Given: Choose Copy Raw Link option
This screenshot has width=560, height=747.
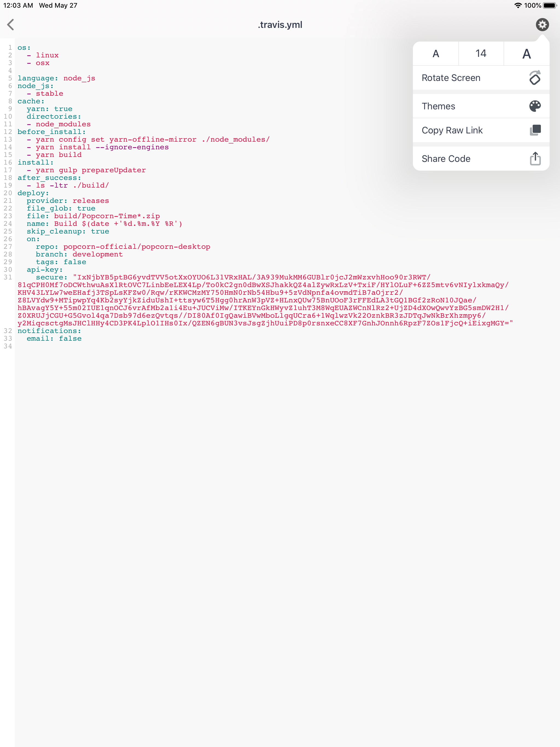Looking at the screenshot, I should pos(452,130).
